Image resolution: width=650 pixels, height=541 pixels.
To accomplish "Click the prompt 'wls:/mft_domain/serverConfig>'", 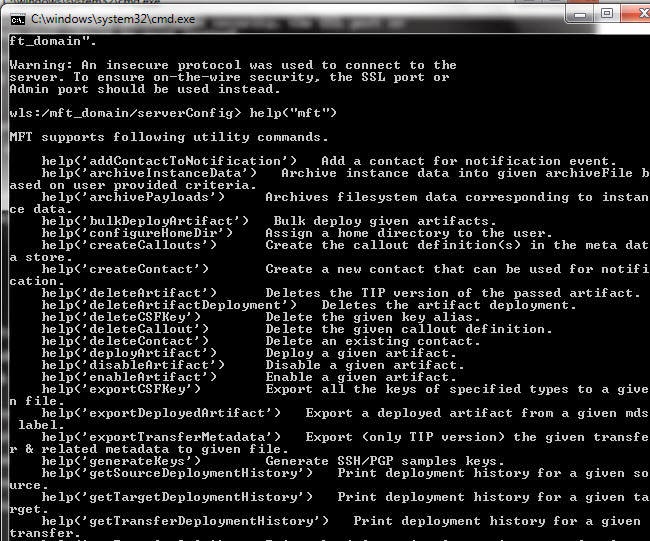I will click(125, 113).
